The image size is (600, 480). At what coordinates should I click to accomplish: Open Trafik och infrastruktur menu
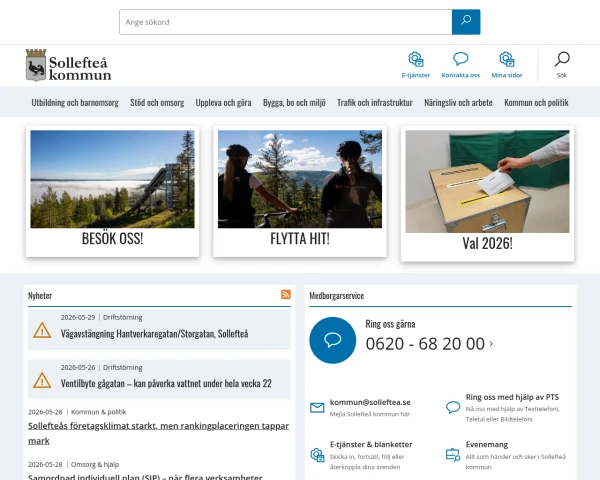point(375,102)
